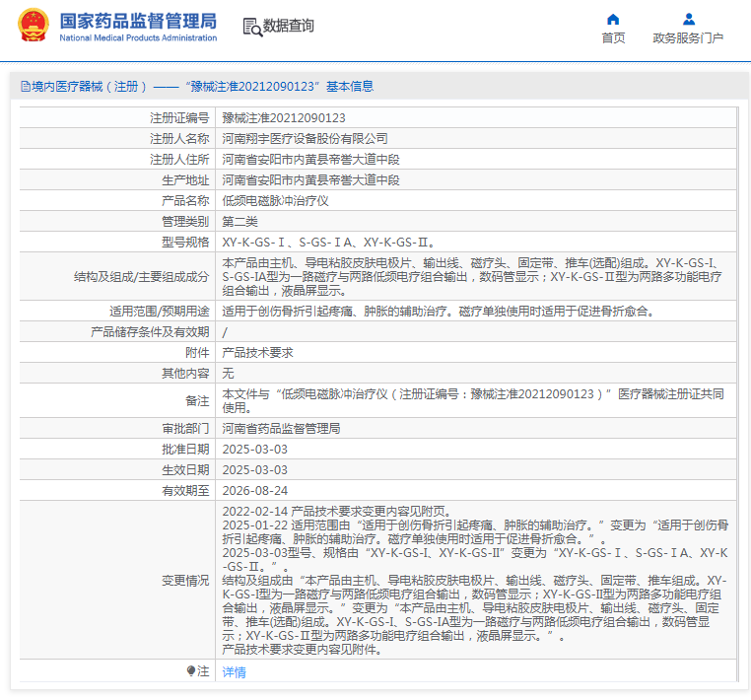This screenshot has height=700, width=751.
Task: Click the 注册证编号 row label
Action: point(179,118)
